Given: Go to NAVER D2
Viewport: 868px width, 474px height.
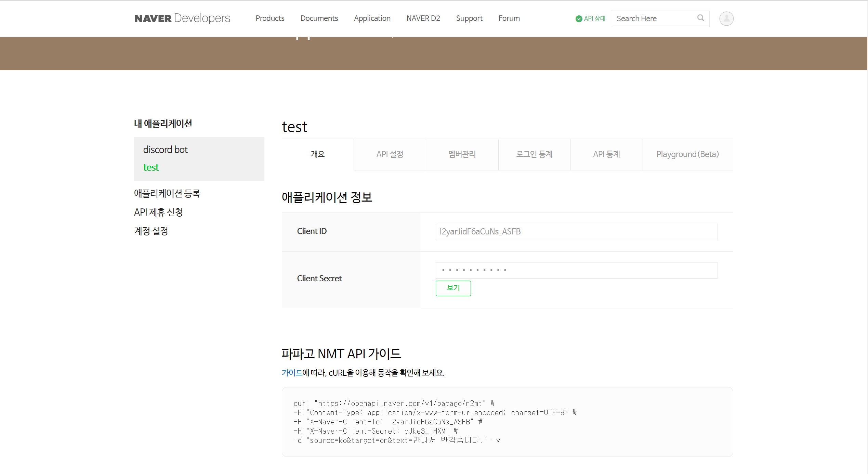Looking at the screenshot, I should [423, 18].
